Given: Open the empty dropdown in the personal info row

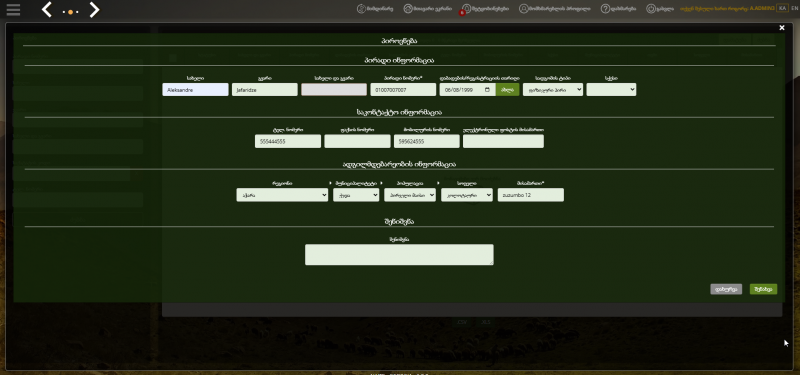Looking at the screenshot, I should tap(611, 89).
